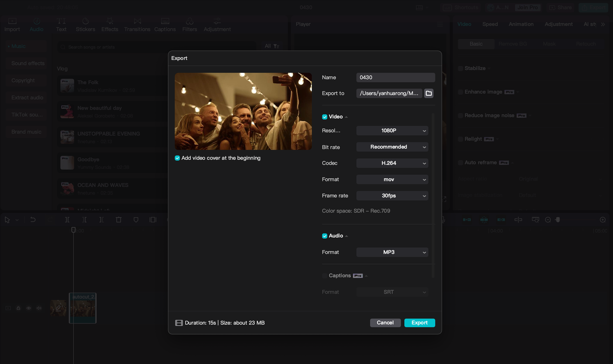Click the Cancel button
The image size is (613, 364).
tap(385, 322)
